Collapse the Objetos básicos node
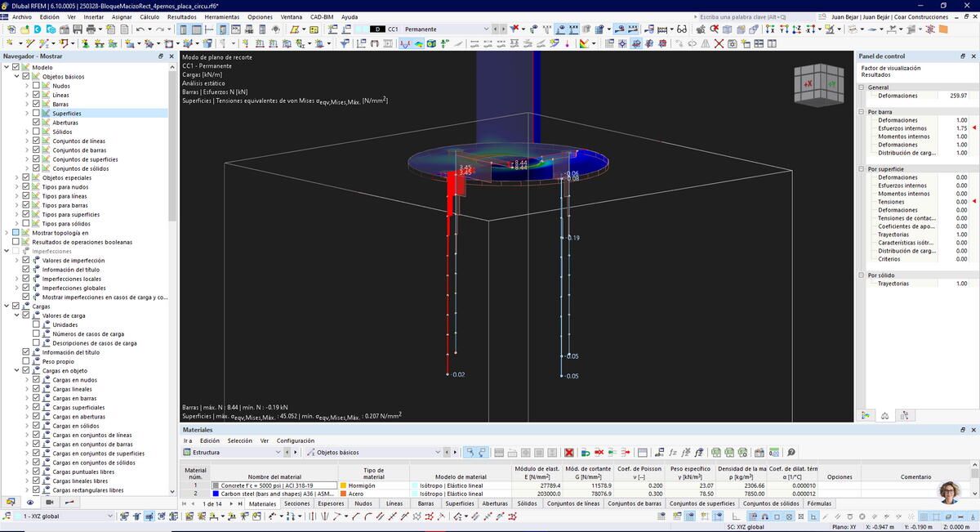980x532 pixels. 16,76
